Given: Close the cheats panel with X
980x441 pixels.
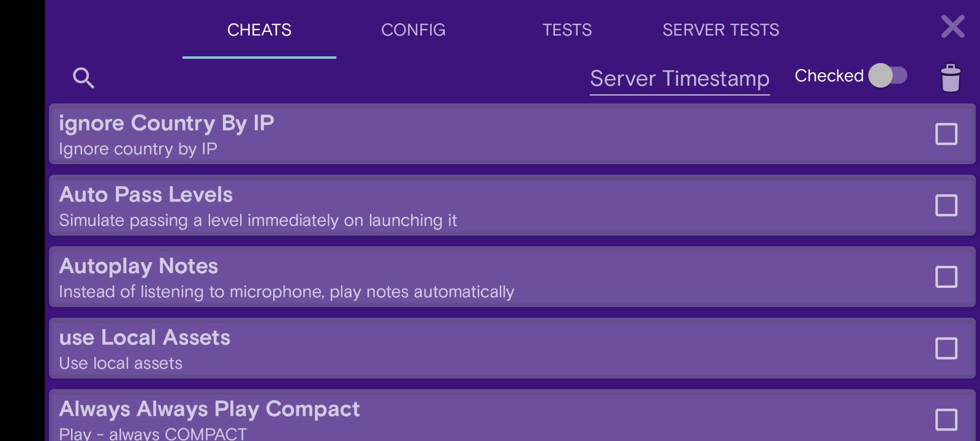Looking at the screenshot, I should point(952,27).
